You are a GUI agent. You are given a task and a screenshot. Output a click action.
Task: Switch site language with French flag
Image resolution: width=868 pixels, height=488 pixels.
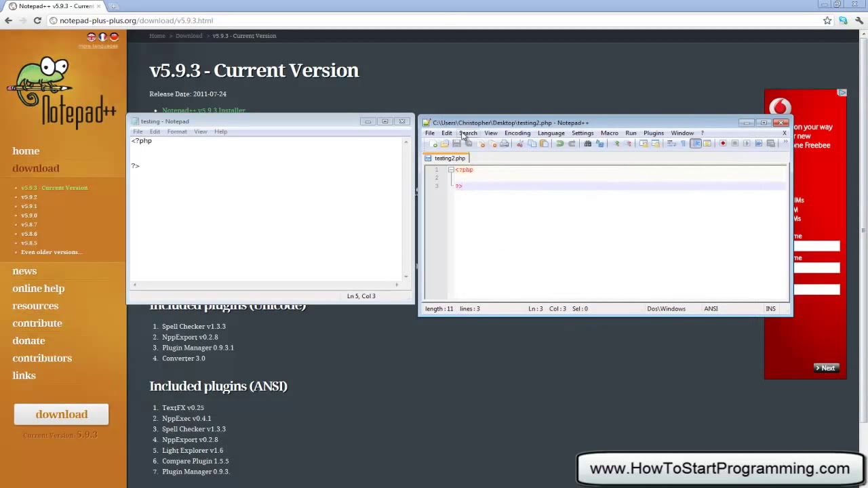click(x=103, y=37)
